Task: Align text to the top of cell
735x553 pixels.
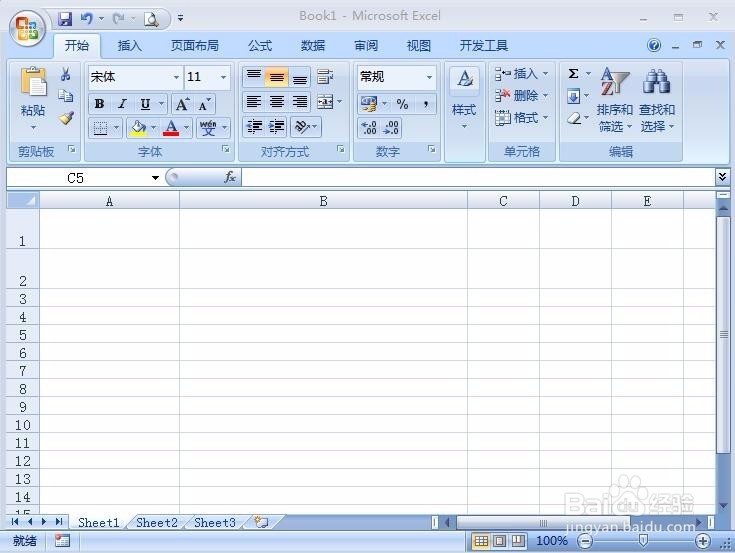Action: 254,77
